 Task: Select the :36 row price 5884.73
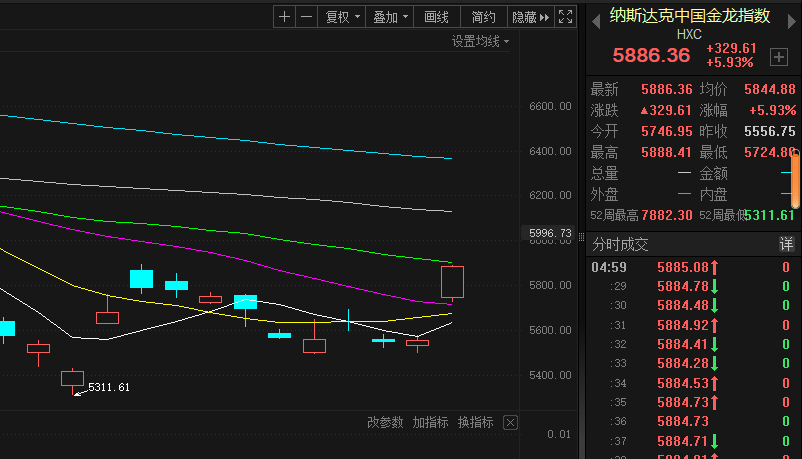tap(683, 421)
